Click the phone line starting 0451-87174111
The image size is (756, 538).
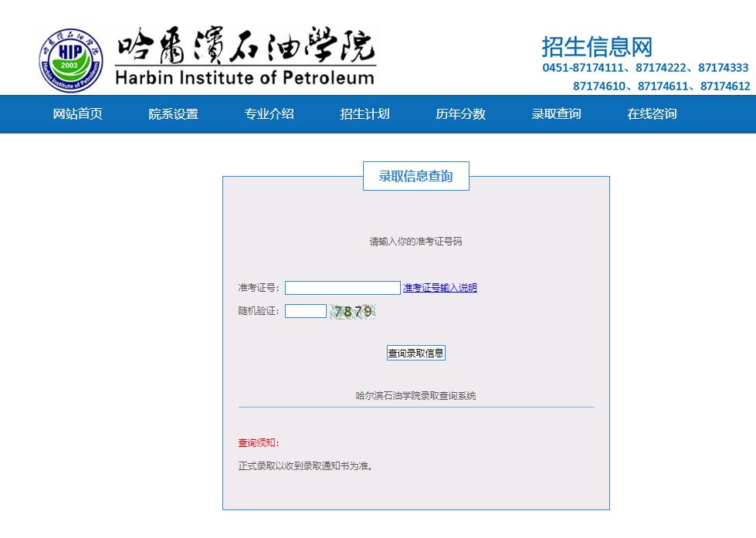tap(646, 67)
